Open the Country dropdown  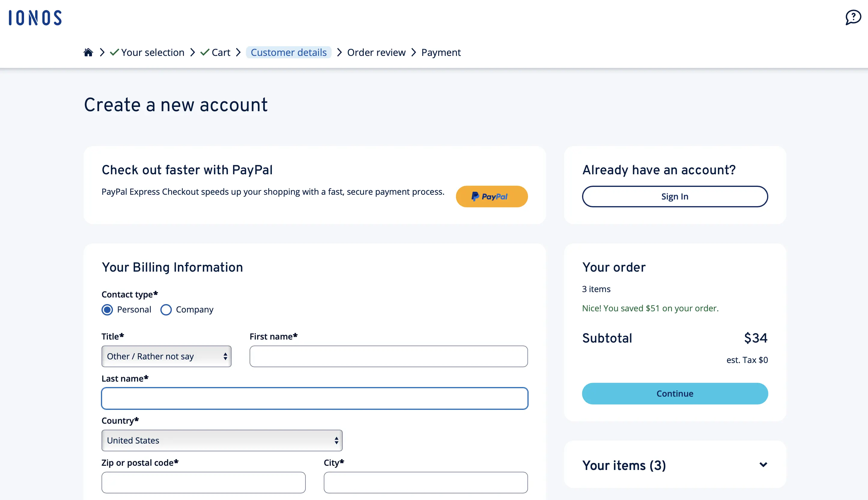pyautogui.click(x=222, y=440)
